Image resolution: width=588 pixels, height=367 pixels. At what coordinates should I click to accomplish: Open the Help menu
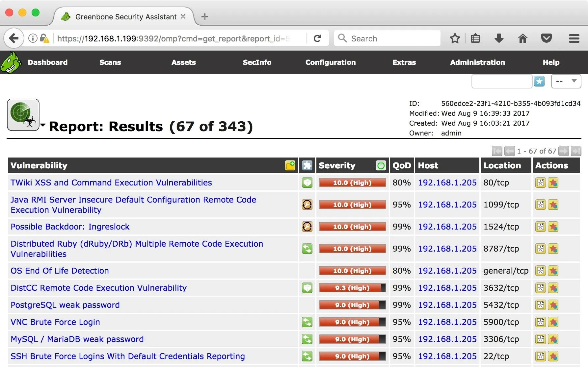coord(551,62)
